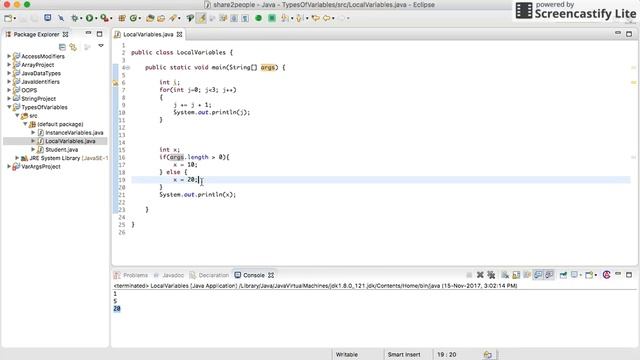Click the Open Console icon
Image resolution: width=640 pixels, height=360 pixels.
pyautogui.click(x=589, y=275)
